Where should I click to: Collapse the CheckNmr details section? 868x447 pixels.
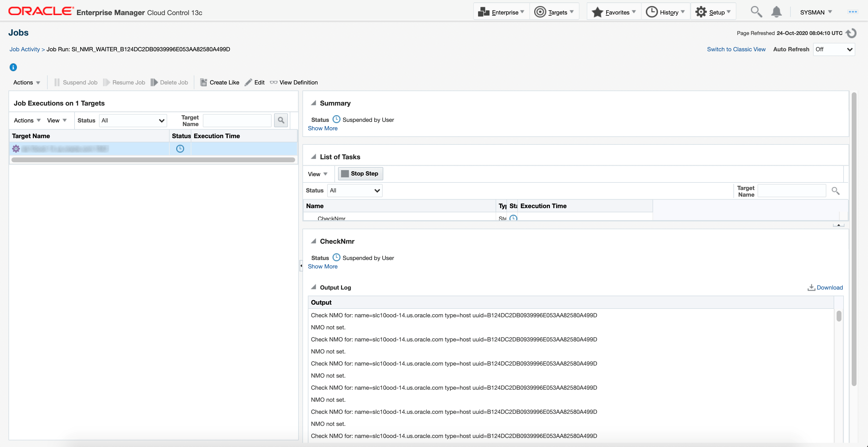click(x=313, y=241)
